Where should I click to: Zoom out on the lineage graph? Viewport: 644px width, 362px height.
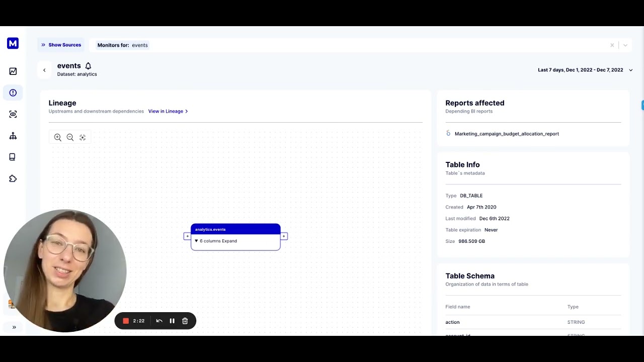pos(70,137)
